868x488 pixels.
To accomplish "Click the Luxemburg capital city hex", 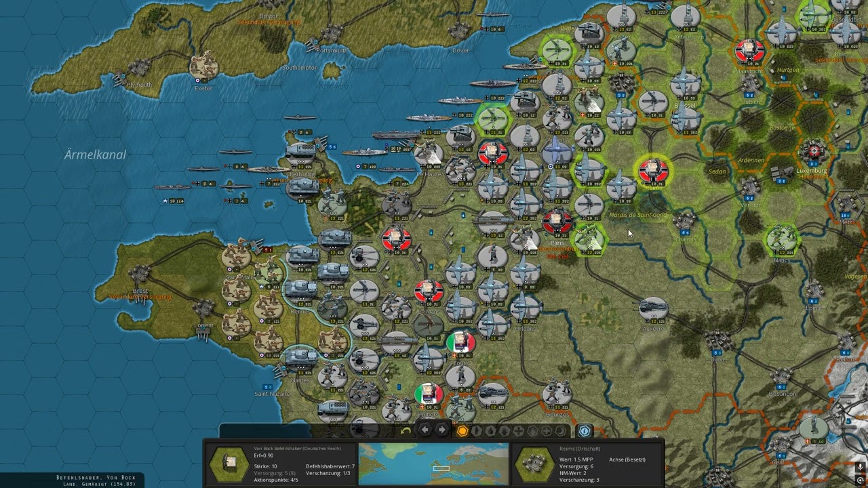I will pyautogui.click(x=814, y=153).
